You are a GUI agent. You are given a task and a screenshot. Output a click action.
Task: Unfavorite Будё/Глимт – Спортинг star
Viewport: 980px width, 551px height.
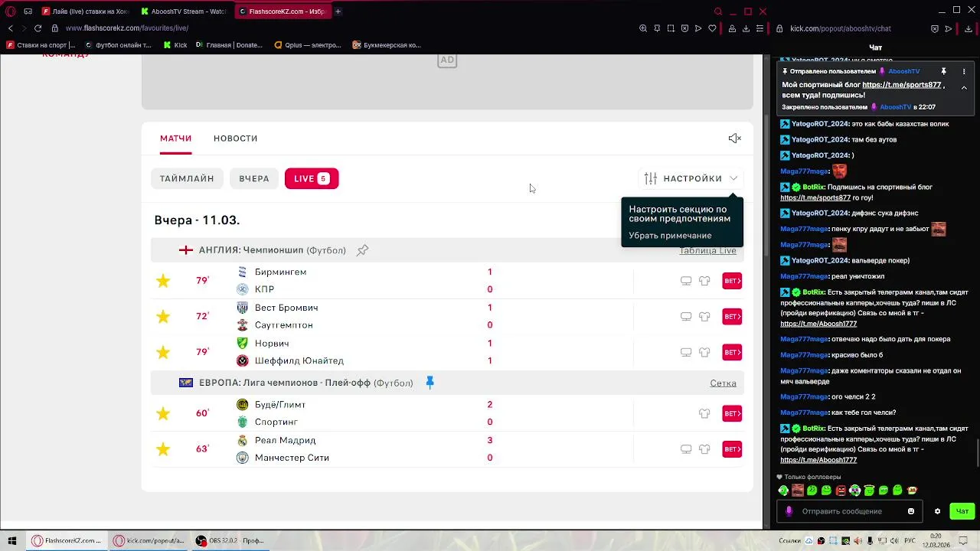[163, 413]
